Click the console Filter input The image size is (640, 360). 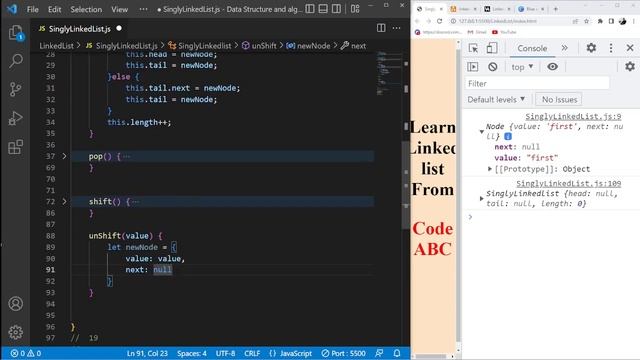click(537, 83)
